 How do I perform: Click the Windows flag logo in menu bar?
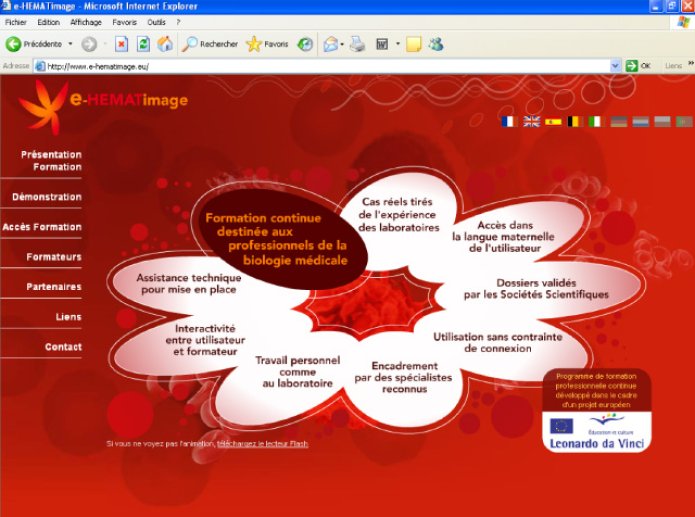point(683,22)
